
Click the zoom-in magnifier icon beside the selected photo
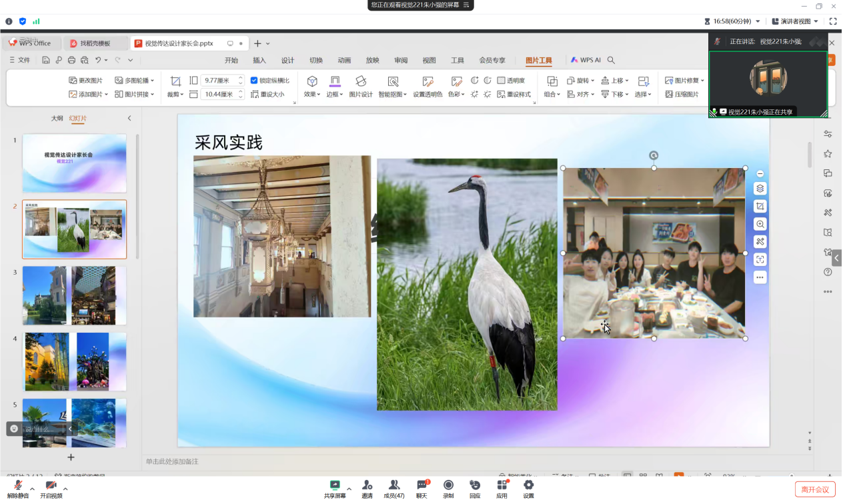tap(760, 225)
